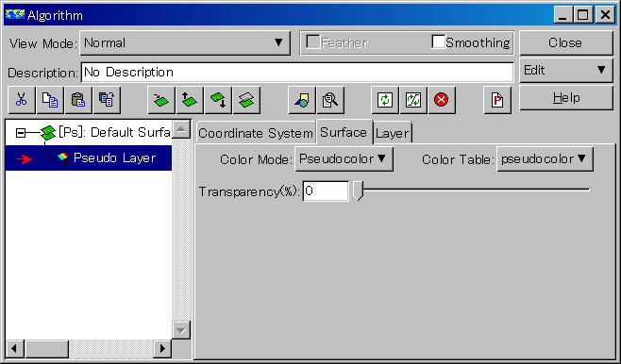Open the Color Table dropdown
The image size is (621, 364).
[545, 159]
